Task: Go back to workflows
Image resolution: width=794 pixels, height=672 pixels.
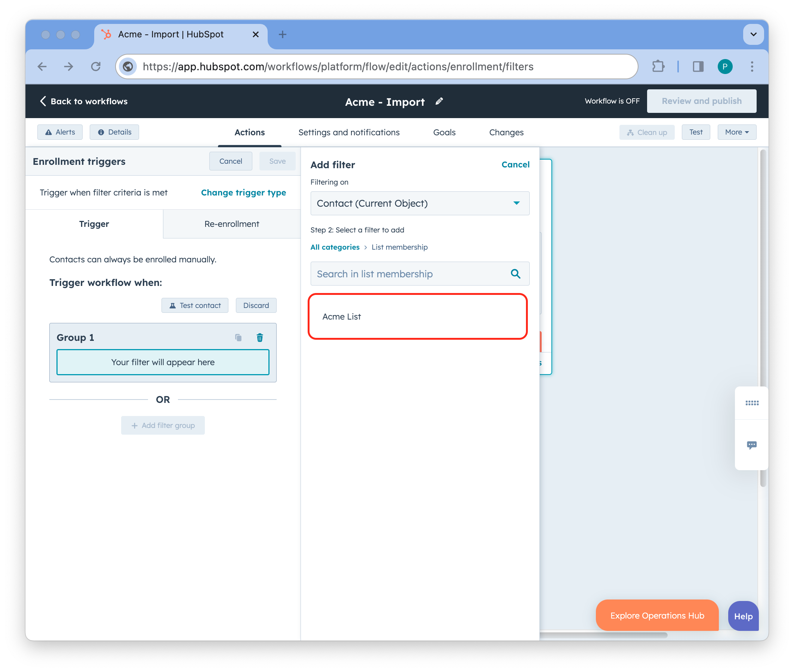Action: point(84,101)
